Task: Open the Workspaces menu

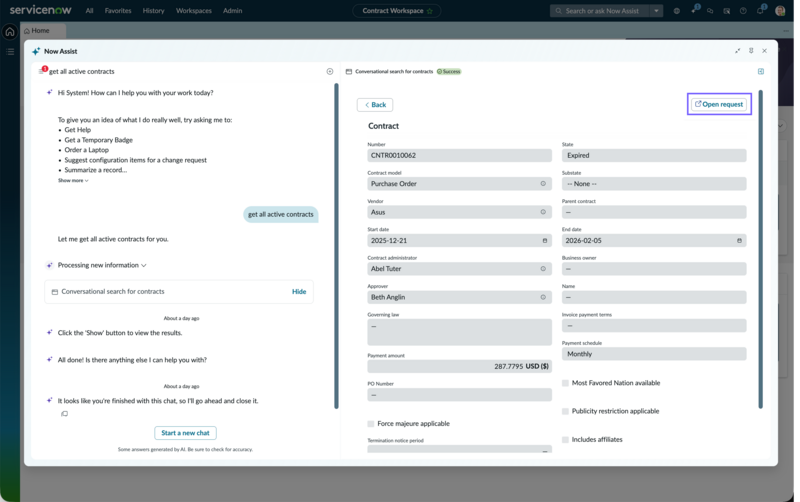Action: pyautogui.click(x=193, y=11)
